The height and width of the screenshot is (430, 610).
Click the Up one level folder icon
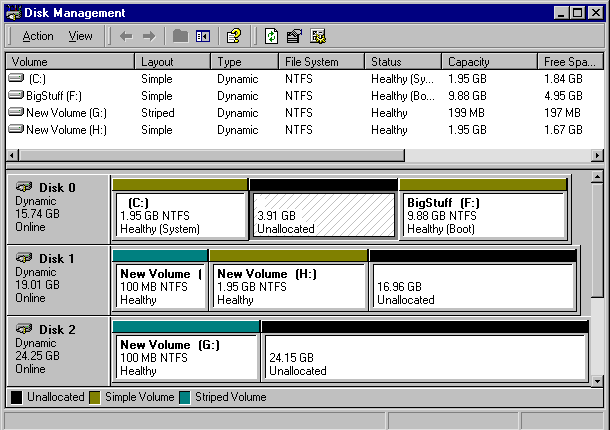point(180,36)
